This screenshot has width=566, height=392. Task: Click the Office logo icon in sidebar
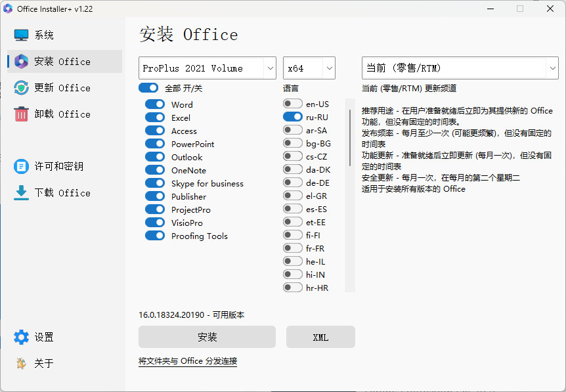pos(21,61)
